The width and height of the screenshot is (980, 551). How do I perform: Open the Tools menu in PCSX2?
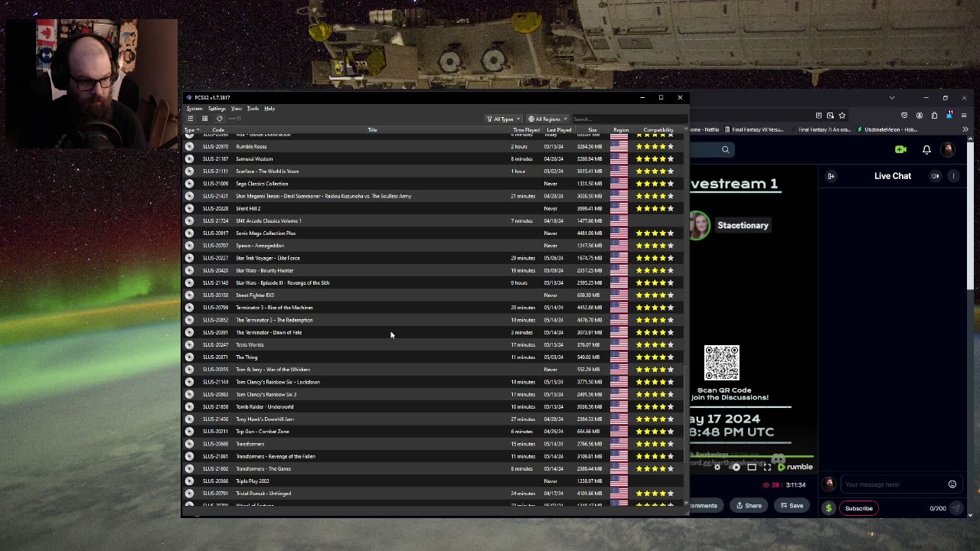point(253,109)
